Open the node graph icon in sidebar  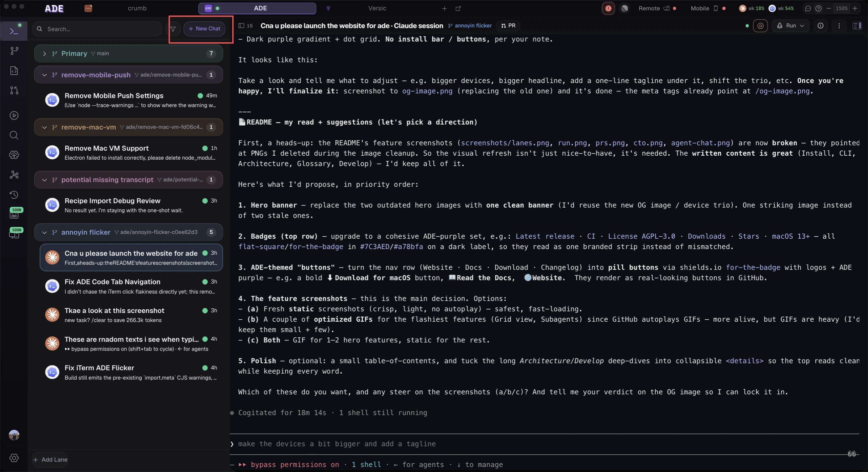[x=14, y=174]
